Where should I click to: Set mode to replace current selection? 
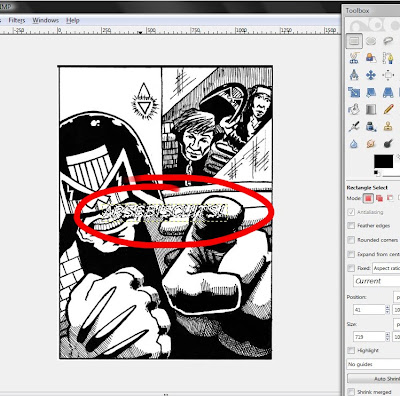click(x=368, y=198)
